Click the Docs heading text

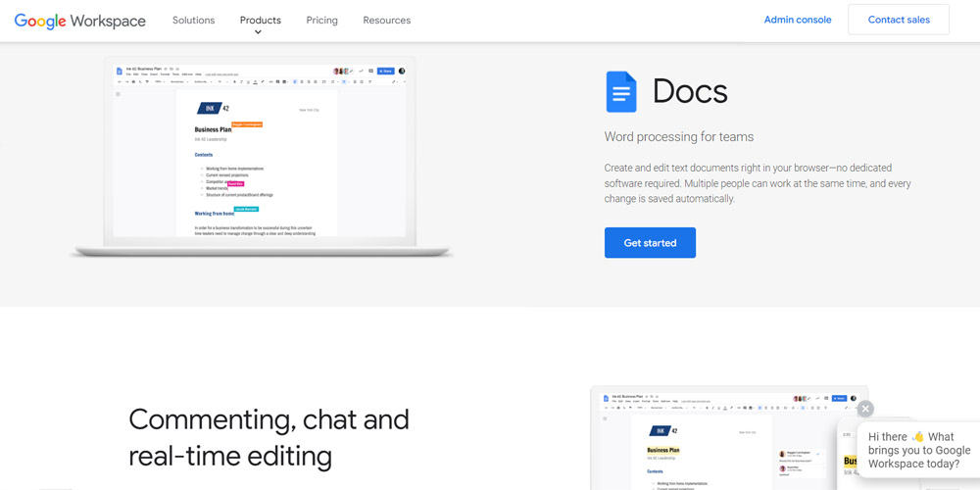pyautogui.click(x=690, y=92)
